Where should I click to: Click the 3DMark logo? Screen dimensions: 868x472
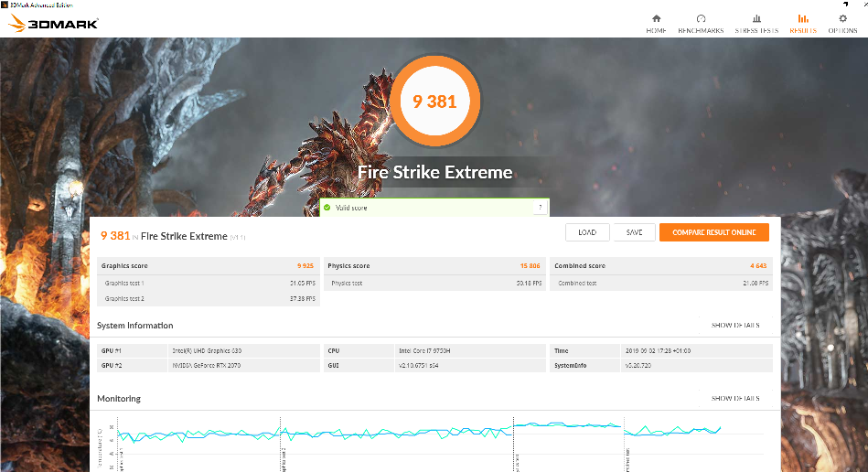coord(53,23)
